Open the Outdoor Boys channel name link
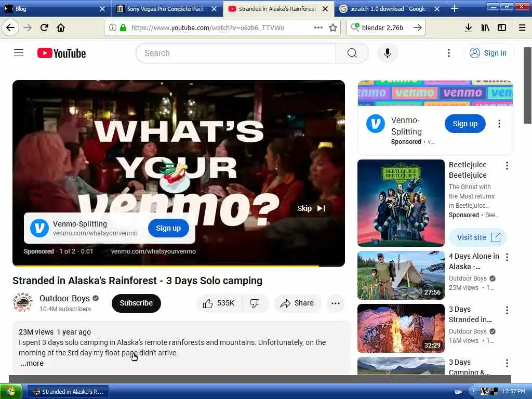The height and width of the screenshot is (399, 532). point(64,298)
